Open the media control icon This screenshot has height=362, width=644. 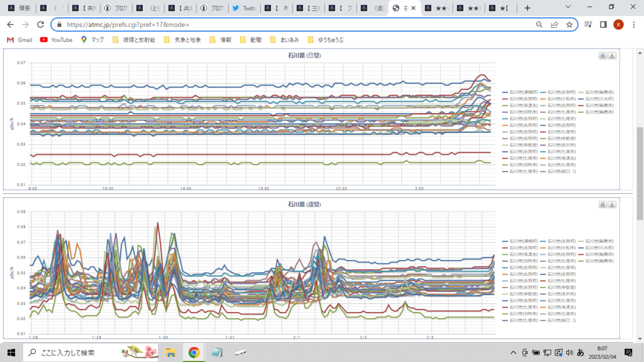pos(589,25)
